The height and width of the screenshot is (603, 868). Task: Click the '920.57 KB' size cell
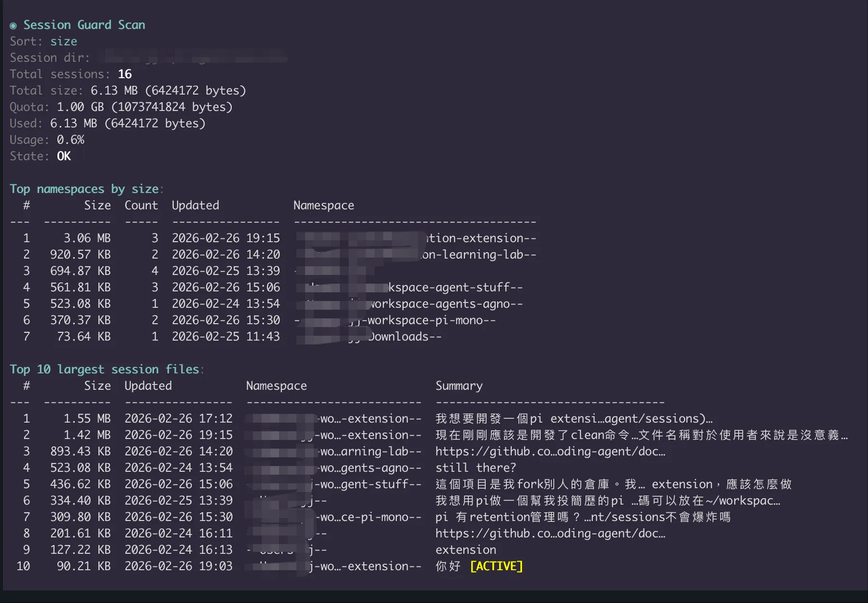[80, 255]
